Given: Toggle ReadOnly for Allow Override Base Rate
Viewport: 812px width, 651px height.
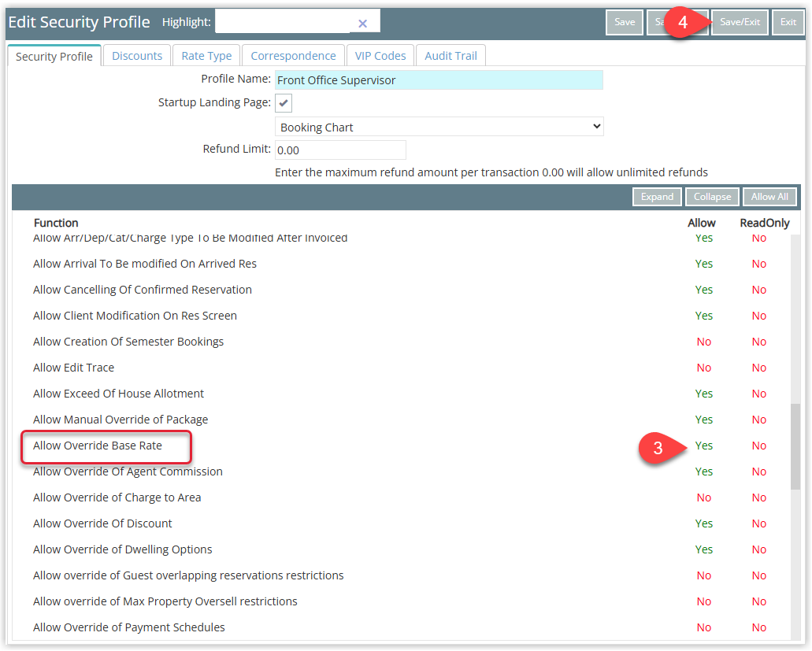Looking at the screenshot, I should 759,446.
